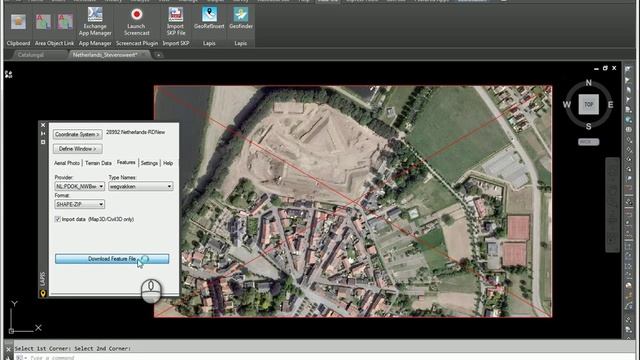Select the Features tab
The image size is (640, 360).
[126, 162]
